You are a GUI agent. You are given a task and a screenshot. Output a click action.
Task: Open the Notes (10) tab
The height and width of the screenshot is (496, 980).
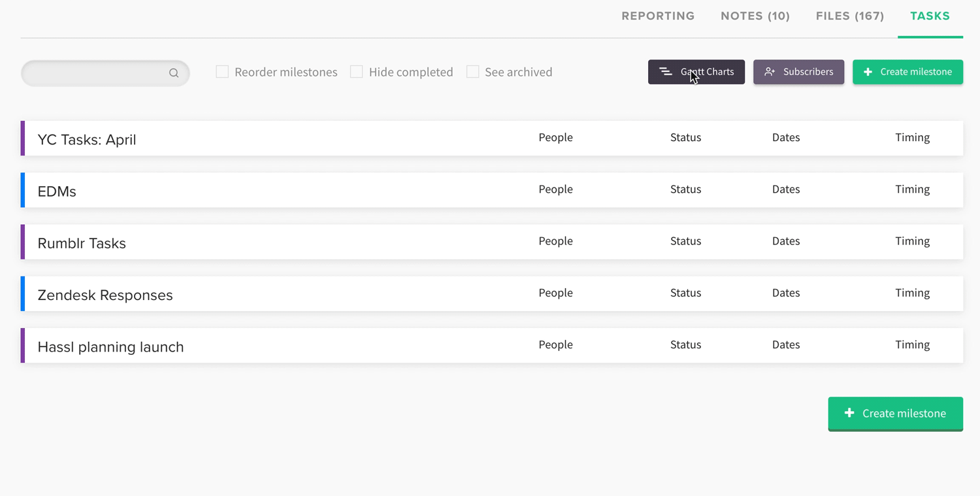tap(755, 16)
